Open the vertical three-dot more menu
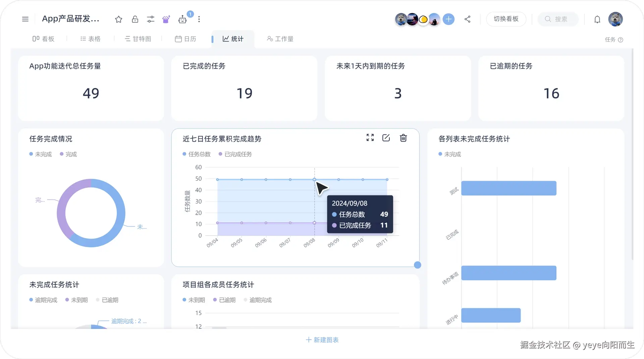The width and height of the screenshot is (644, 359). pos(199,19)
